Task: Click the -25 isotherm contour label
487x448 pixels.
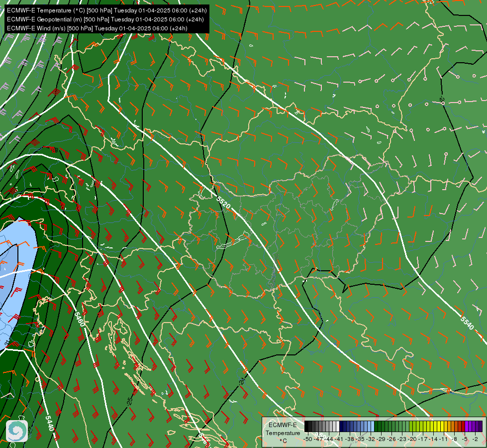Action: 130,401
